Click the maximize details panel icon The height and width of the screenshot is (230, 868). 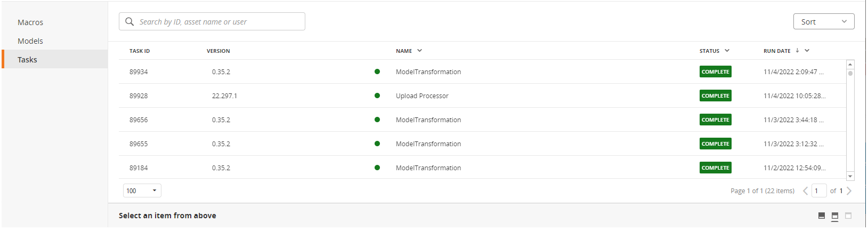click(x=848, y=216)
